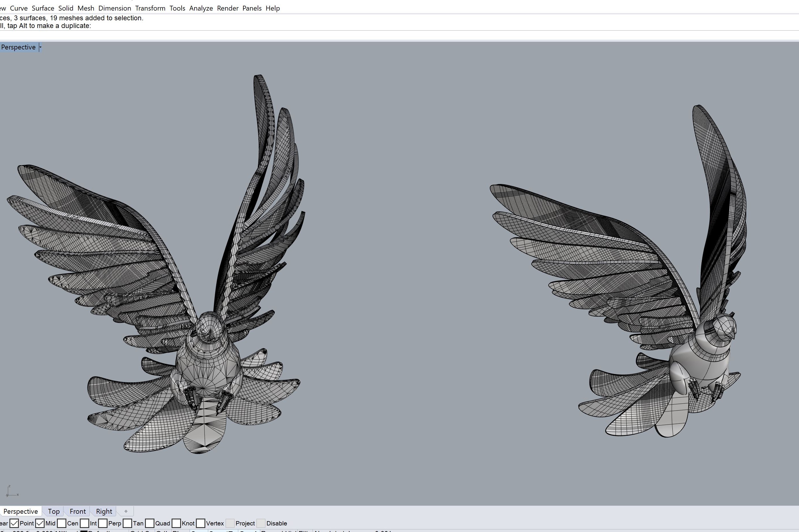
Task: Switch to the Top viewport tab
Action: (54, 511)
